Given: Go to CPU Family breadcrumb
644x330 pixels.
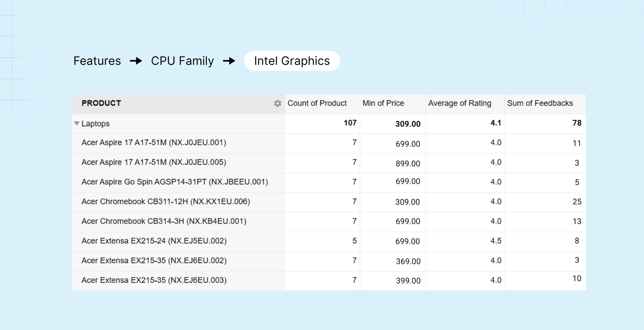Looking at the screenshot, I should pyautogui.click(x=182, y=61).
